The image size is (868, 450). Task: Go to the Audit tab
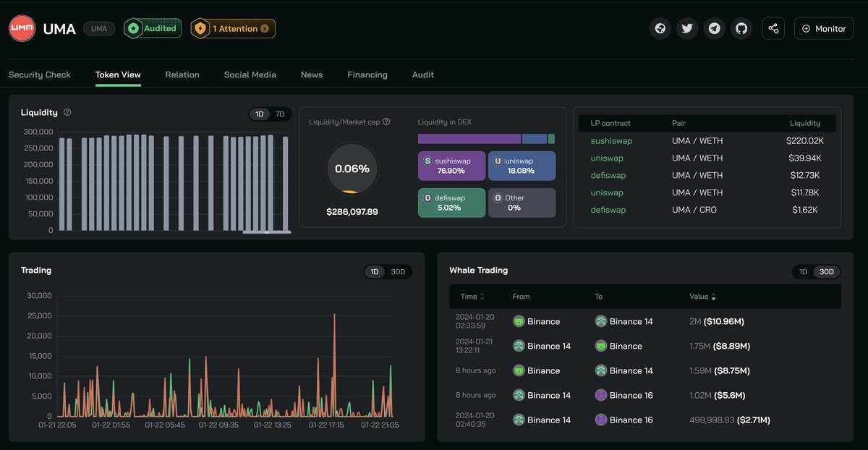(x=423, y=75)
